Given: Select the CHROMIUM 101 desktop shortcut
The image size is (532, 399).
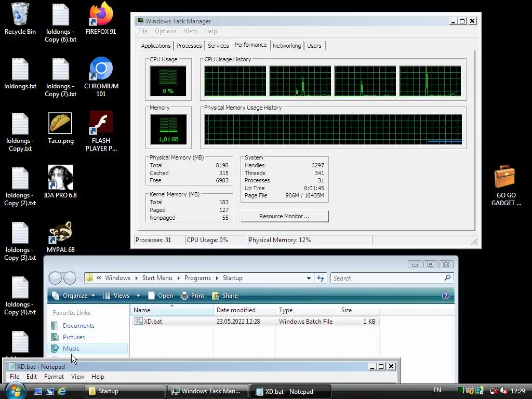Looking at the screenshot, I should coord(101,77).
